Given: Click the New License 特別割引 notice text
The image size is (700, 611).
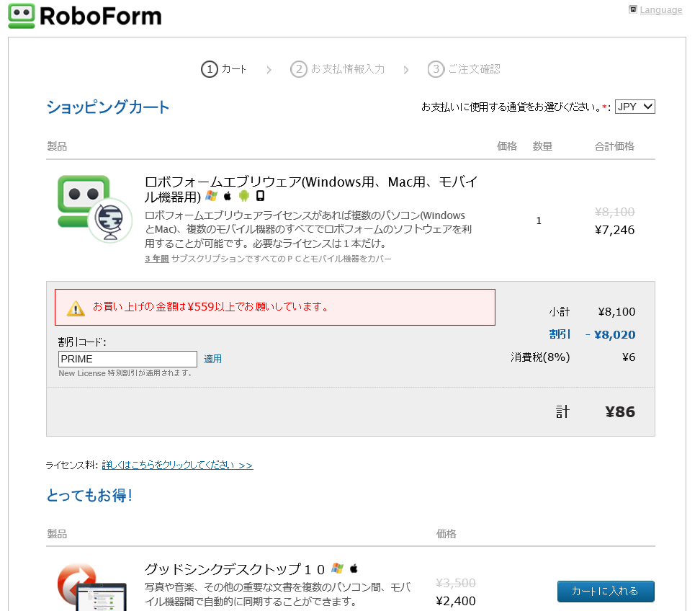Looking at the screenshot, I should pyautogui.click(x=125, y=373).
